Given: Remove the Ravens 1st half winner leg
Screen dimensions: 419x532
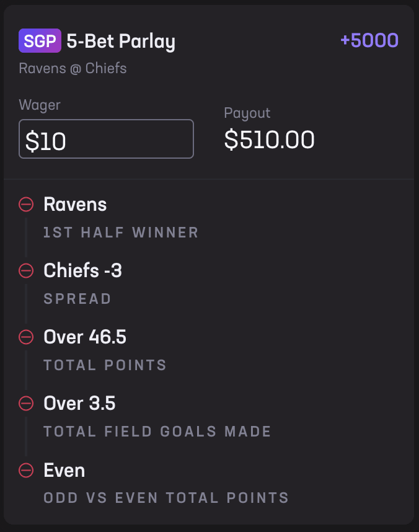Looking at the screenshot, I should [x=26, y=205].
